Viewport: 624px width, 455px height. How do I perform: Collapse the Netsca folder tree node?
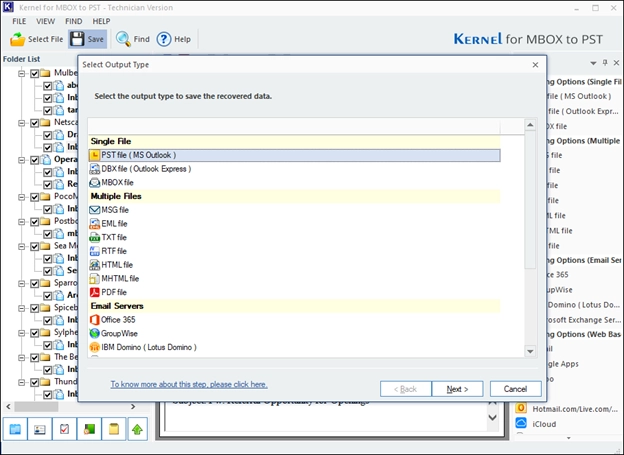pyautogui.click(x=22, y=123)
